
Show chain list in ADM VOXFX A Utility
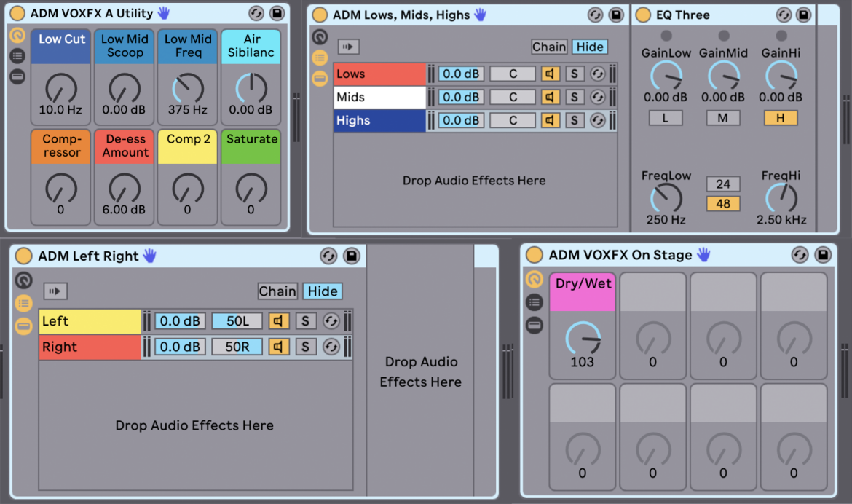(x=17, y=56)
